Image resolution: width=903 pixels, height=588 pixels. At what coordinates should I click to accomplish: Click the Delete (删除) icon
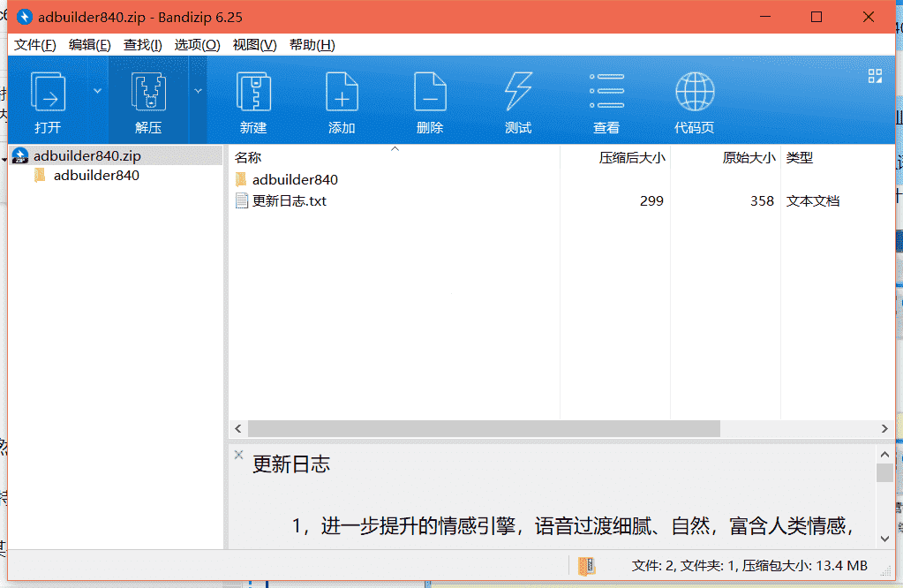coord(430,92)
